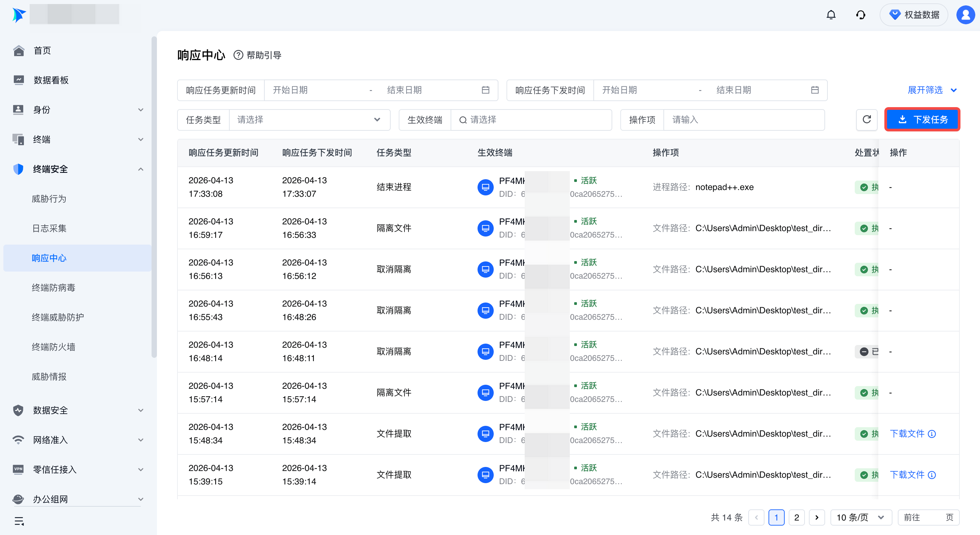Expand filters via 展开筛选

(931, 90)
